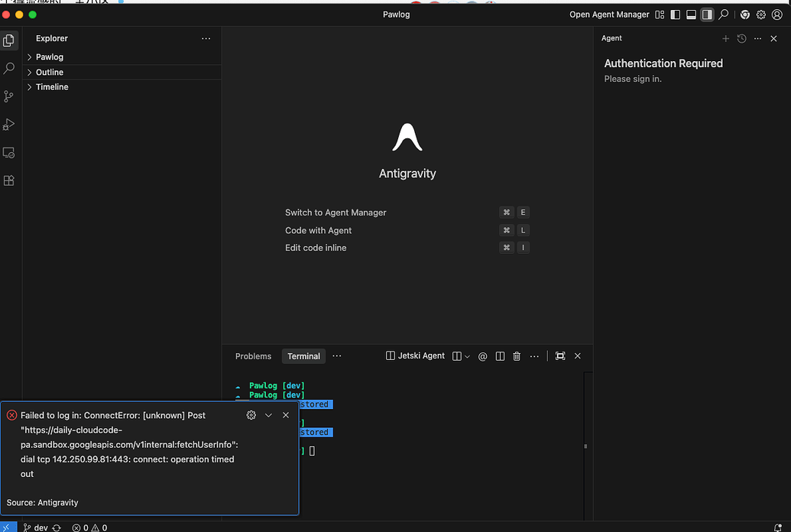The width and height of the screenshot is (791, 532).
Task: Click the red error icon in notification
Action: click(11, 415)
